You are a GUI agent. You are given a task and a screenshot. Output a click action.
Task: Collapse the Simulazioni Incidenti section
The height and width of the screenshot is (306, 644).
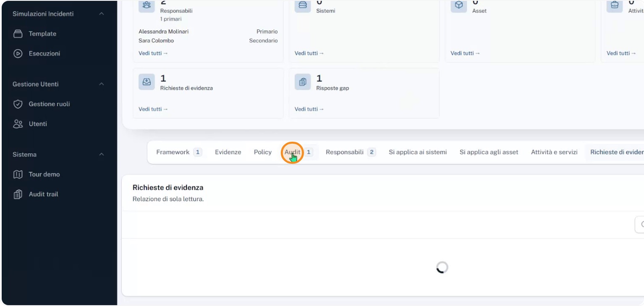click(x=101, y=14)
